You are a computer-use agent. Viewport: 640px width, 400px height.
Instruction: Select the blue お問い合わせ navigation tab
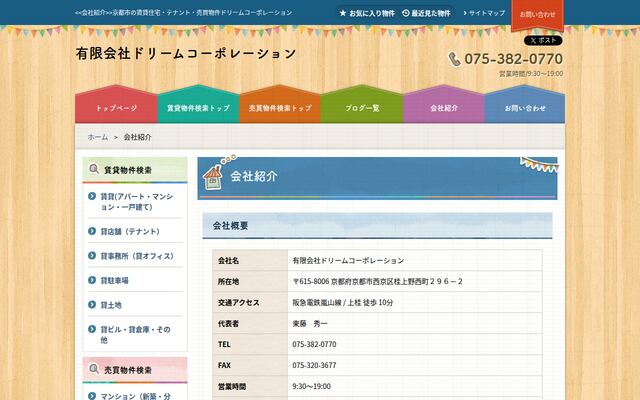(x=525, y=104)
